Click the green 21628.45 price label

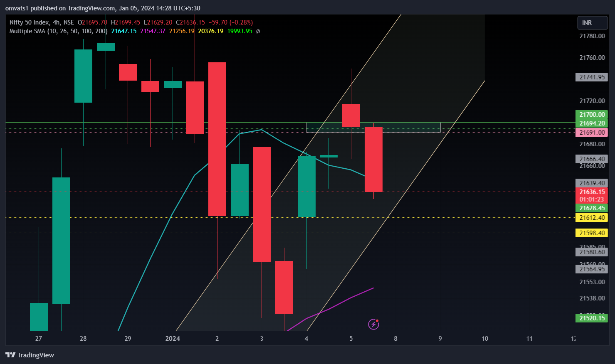592,208
